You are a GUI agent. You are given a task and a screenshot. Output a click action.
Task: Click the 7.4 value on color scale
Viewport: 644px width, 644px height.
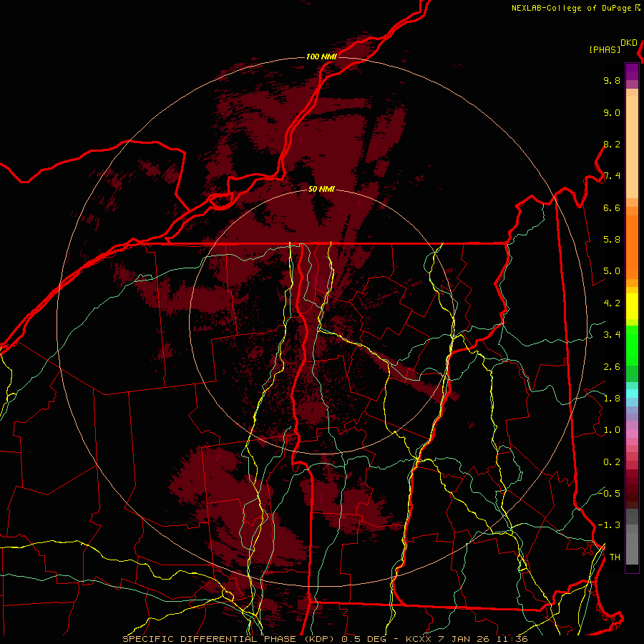[x=612, y=176]
